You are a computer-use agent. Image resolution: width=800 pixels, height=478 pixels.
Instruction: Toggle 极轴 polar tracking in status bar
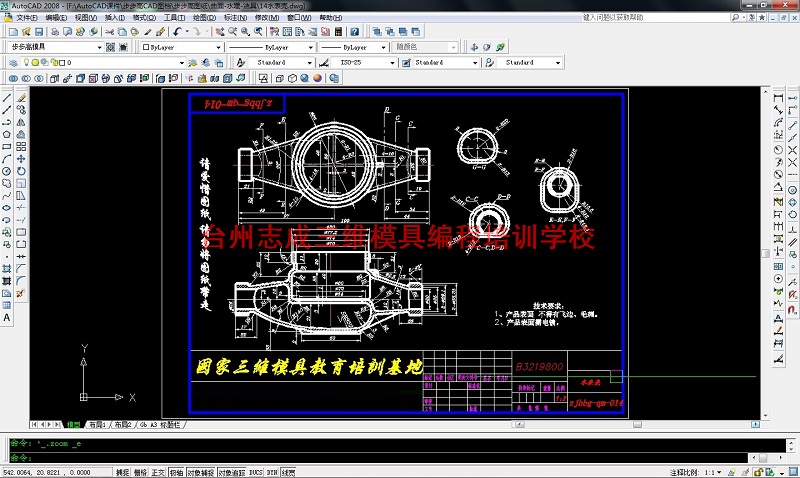[x=176, y=472]
